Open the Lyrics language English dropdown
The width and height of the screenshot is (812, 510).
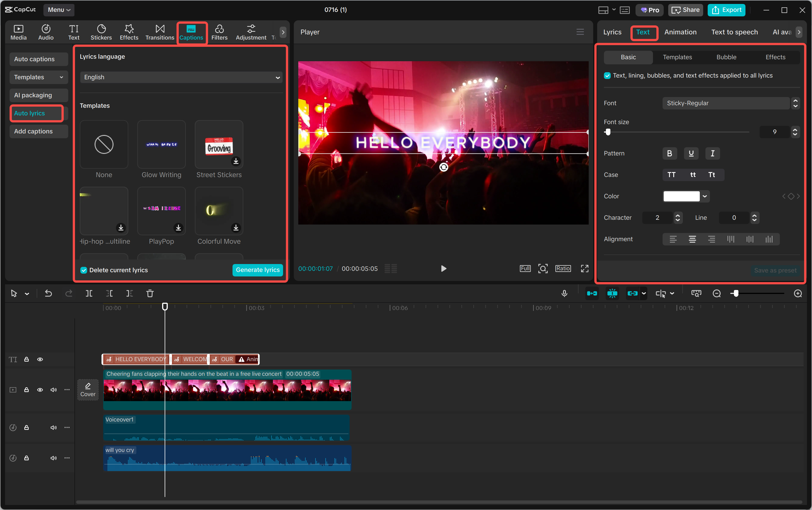click(181, 77)
